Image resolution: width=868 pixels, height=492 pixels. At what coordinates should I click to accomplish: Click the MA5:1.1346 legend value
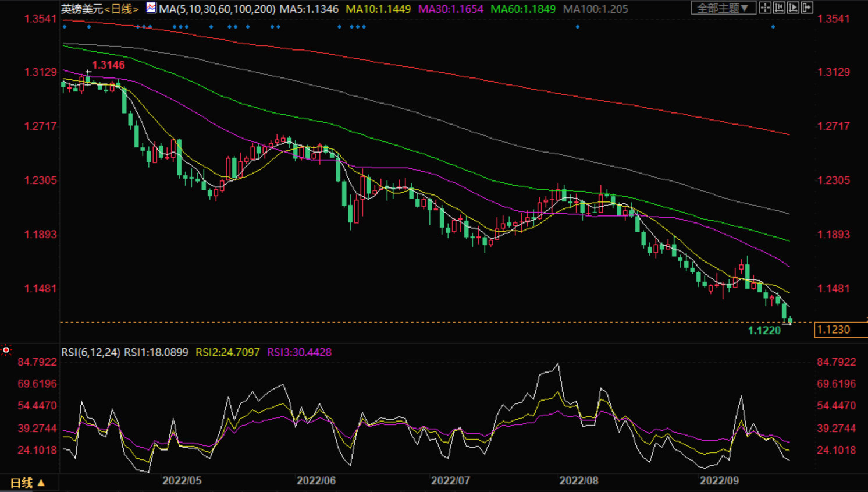(x=309, y=9)
